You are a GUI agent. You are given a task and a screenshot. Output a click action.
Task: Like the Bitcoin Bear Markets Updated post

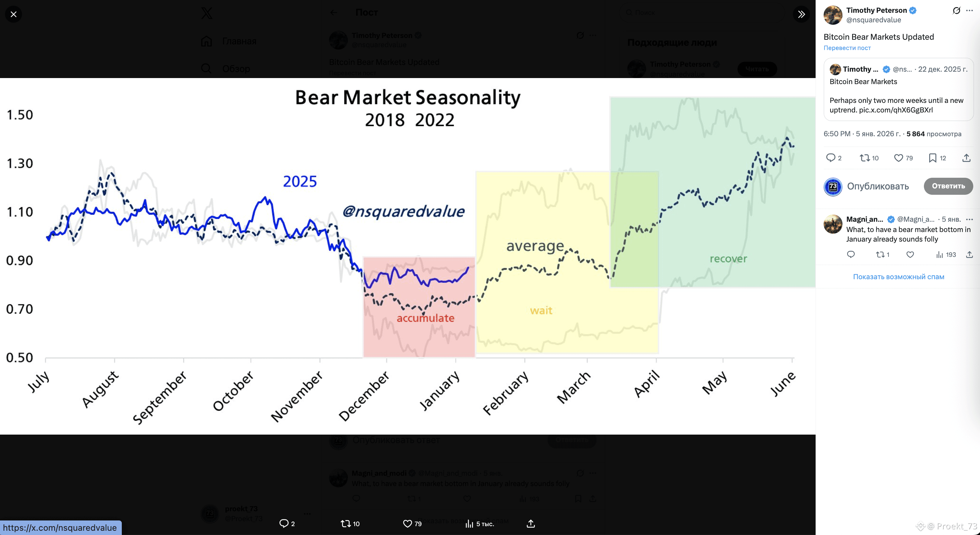click(899, 158)
